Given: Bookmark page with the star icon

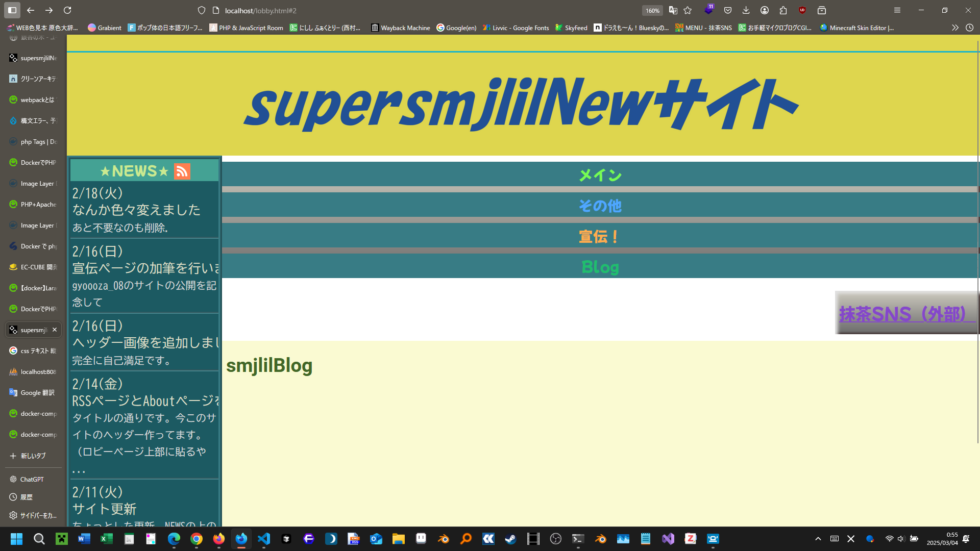Looking at the screenshot, I should [x=688, y=10].
